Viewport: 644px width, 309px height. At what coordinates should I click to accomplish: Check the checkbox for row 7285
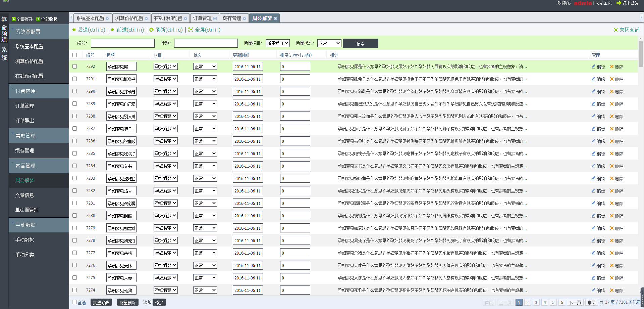tap(74, 153)
